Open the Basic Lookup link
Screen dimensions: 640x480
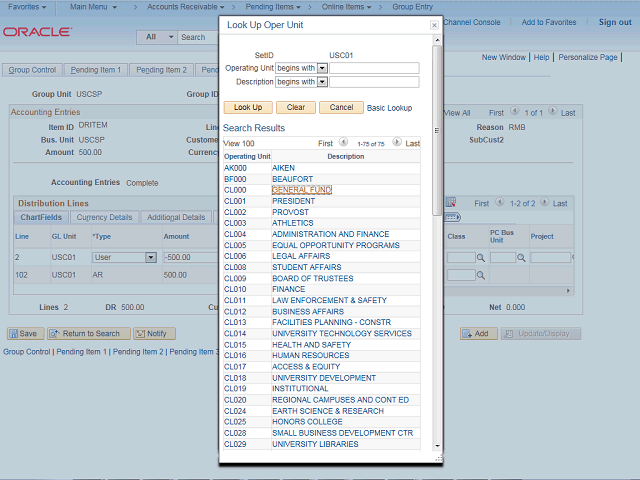389,108
